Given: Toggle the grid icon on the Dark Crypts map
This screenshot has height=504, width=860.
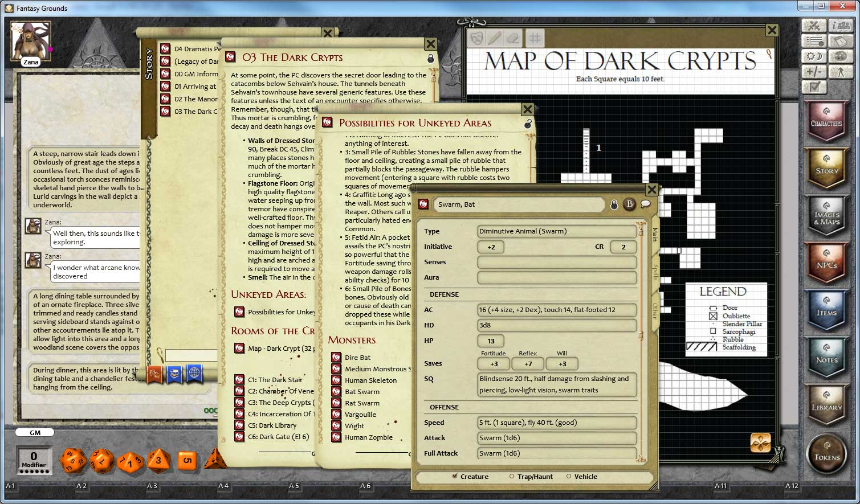Looking at the screenshot, I should pyautogui.click(x=535, y=38).
